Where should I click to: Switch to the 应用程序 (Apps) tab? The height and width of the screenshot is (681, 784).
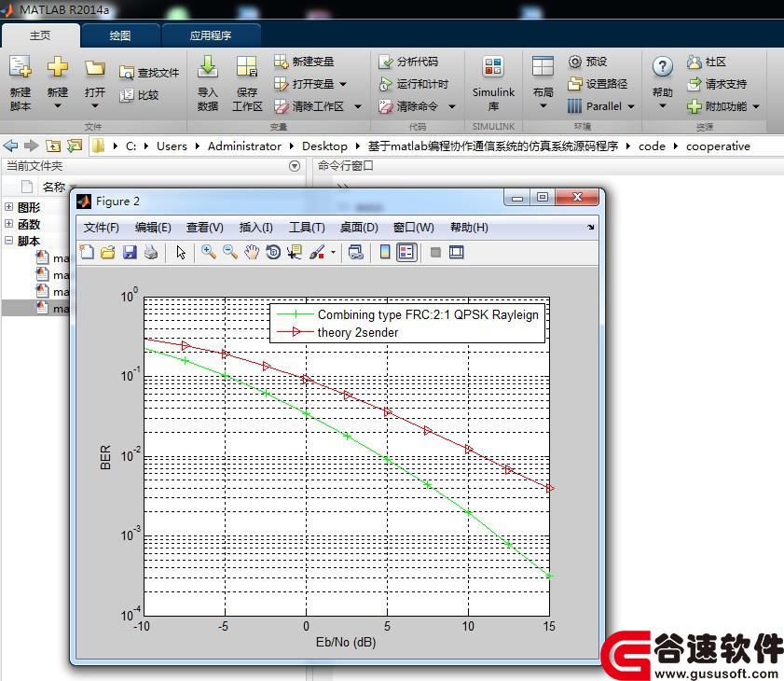click(x=211, y=35)
